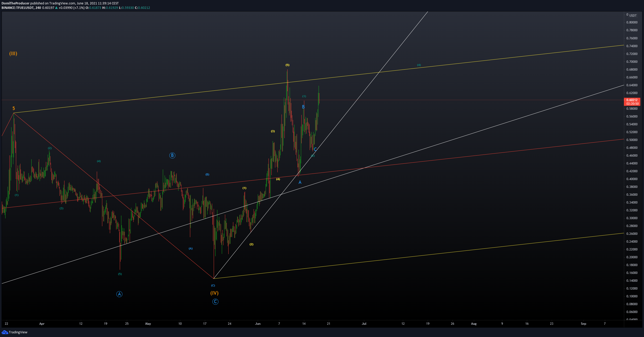Image resolution: width=644 pixels, height=337 pixels.
Task: Click the Jun date on the time axis
Action: [x=258, y=324]
